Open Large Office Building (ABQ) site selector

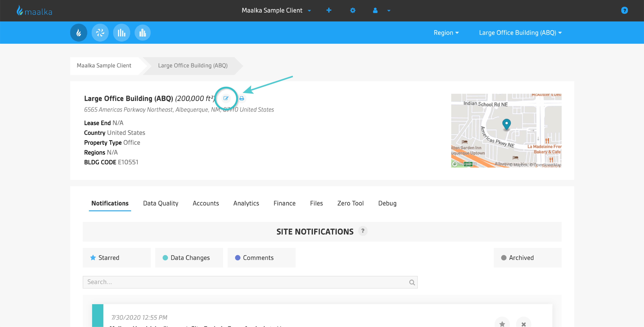(x=520, y=33)
